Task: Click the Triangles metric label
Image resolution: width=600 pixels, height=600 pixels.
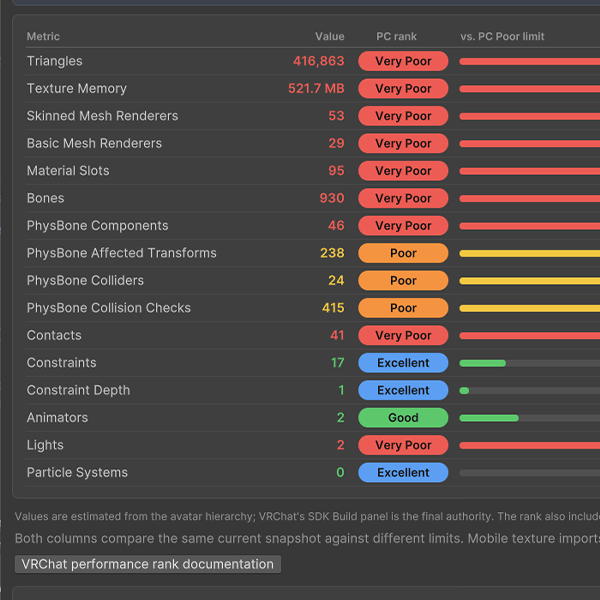Action: pyautogui.click(x=54, y=61)
